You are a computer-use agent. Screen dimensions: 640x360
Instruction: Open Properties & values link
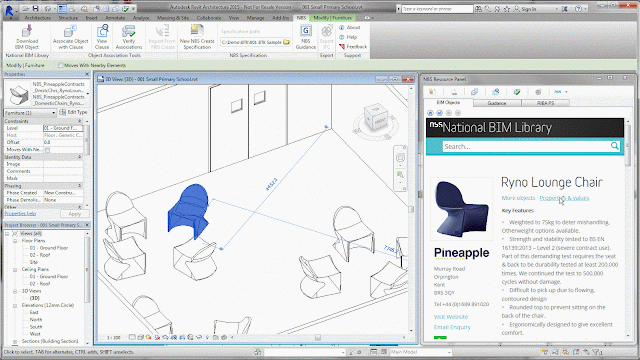(564, 198)
